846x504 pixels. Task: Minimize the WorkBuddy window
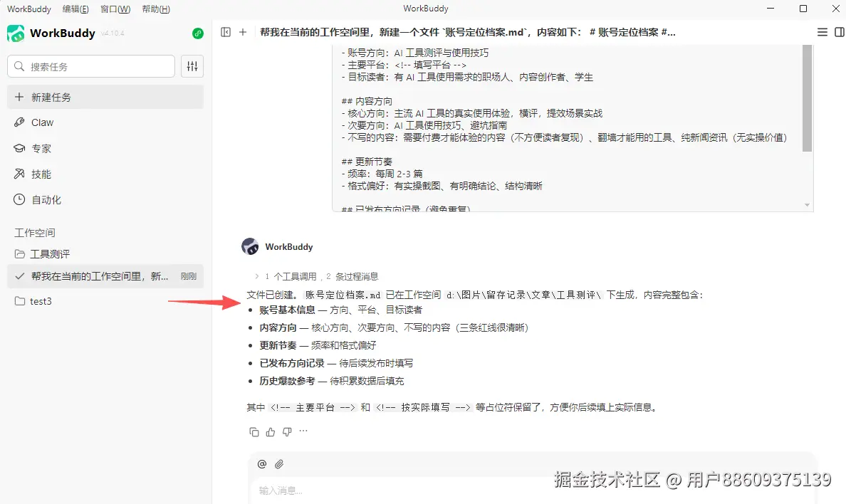click(x=771, y=9)
